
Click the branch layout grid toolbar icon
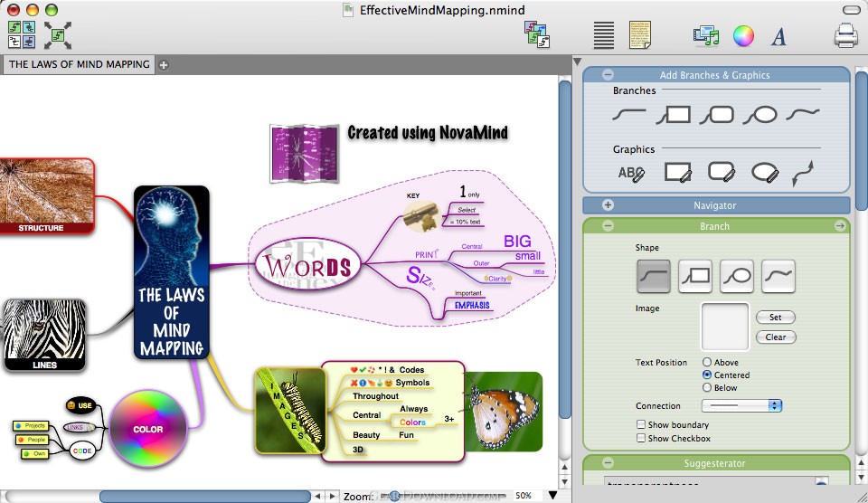[x=22, y=34]
